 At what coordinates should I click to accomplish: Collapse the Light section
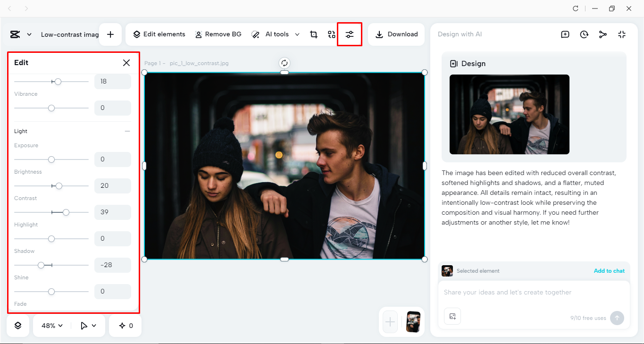(x=127, y=131)
